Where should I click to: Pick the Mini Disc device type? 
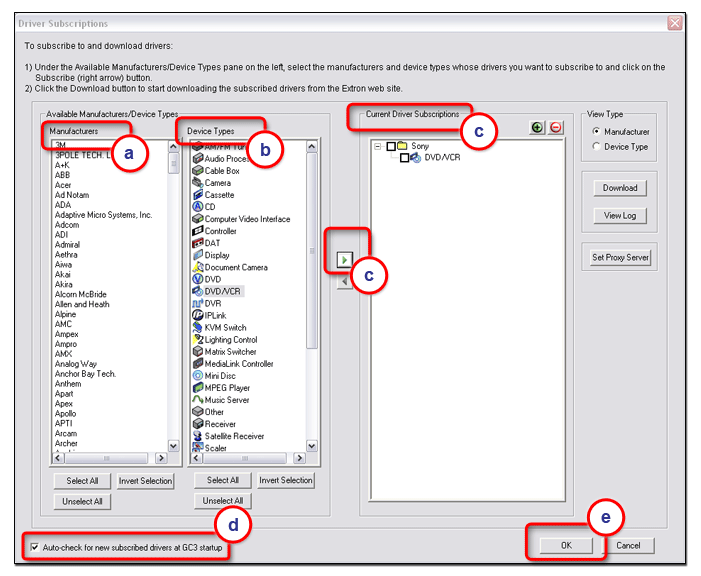[x=222, y=376]
